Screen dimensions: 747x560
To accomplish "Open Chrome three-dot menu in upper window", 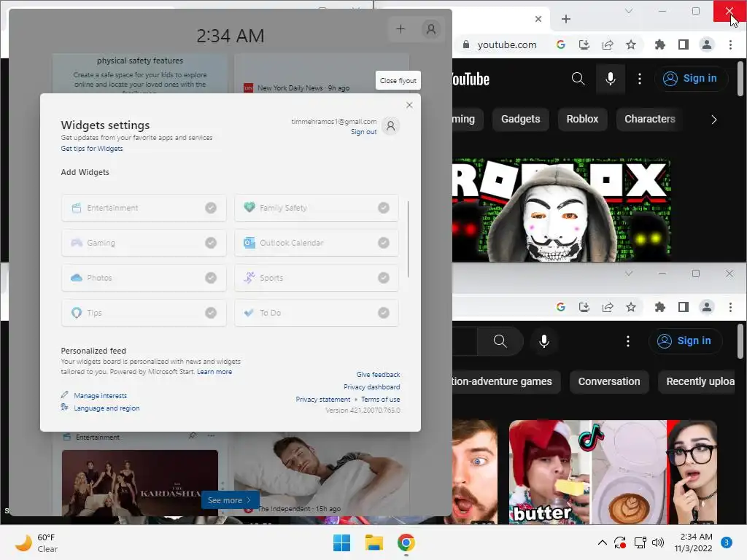I will click(730, 44).
